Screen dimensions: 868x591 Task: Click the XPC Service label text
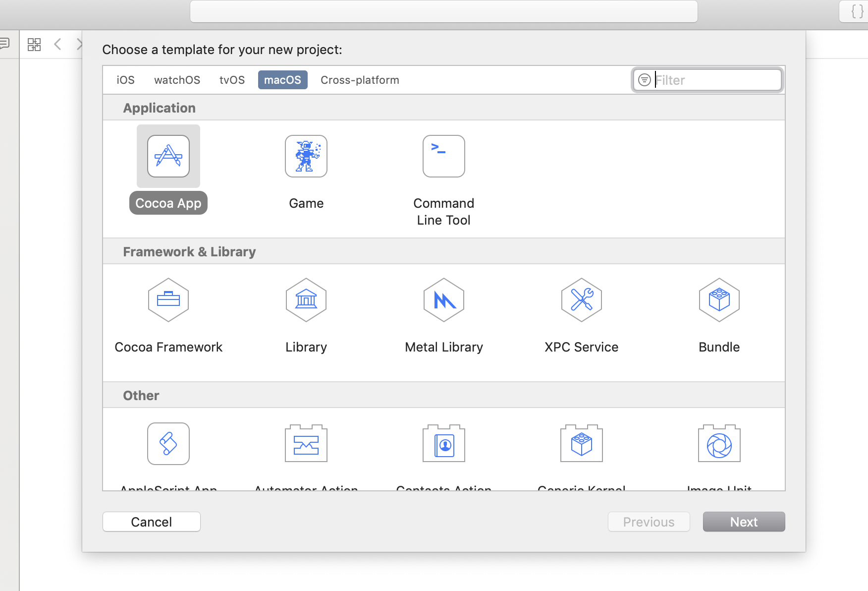click(x=582, y=347)
